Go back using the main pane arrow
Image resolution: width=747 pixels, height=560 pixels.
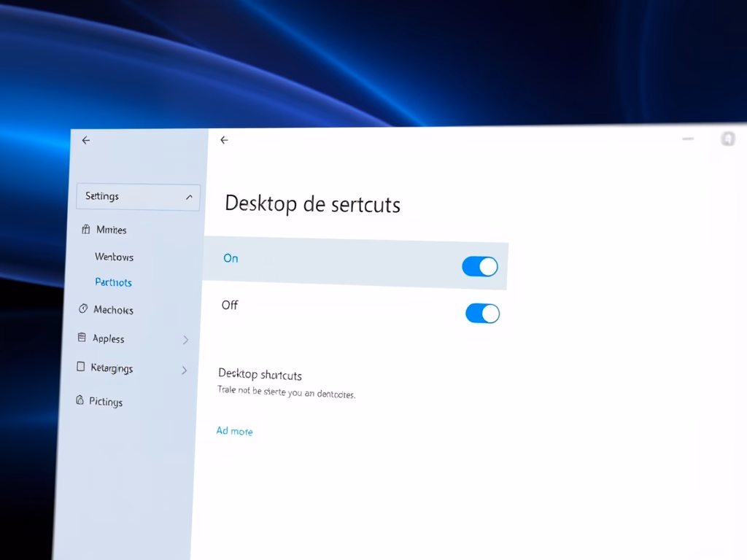(x=224, y=140)
